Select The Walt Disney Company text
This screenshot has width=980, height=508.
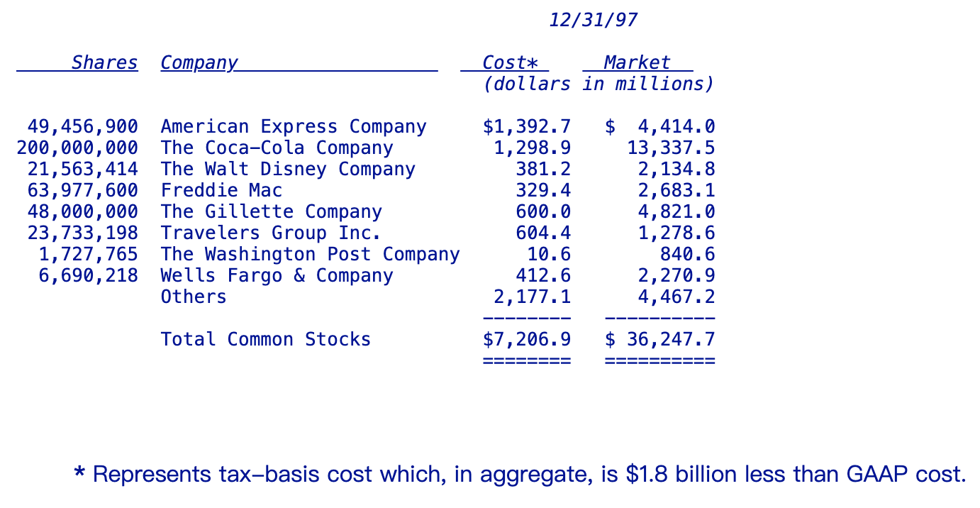288,170
